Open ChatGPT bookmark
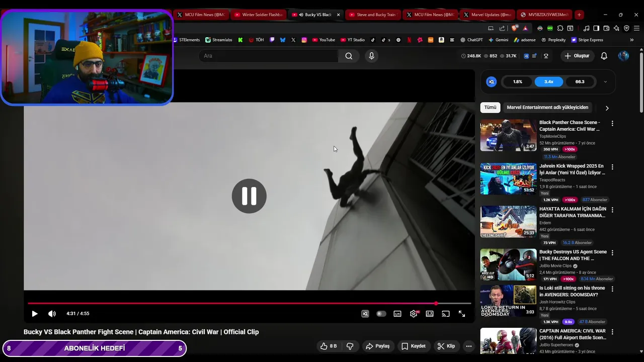 471,40
